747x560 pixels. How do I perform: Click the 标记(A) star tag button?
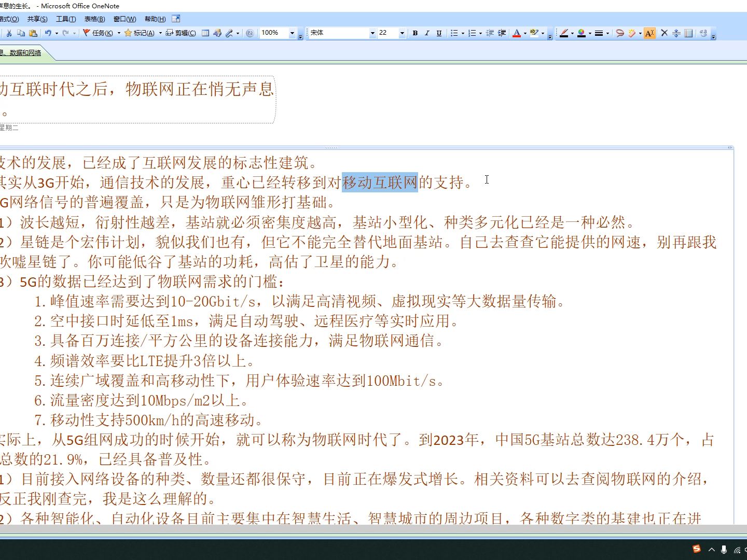click(139, 33)
